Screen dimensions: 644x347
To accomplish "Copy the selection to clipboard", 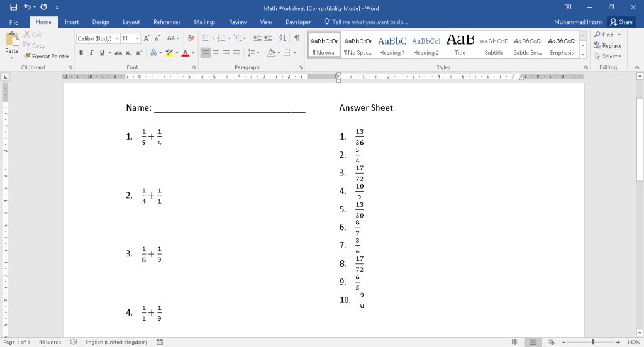I will (x=34, y=46).
